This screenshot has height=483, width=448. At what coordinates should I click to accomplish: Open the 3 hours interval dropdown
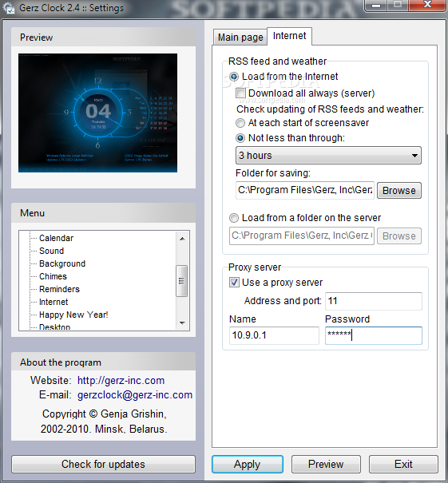point(328,155)
